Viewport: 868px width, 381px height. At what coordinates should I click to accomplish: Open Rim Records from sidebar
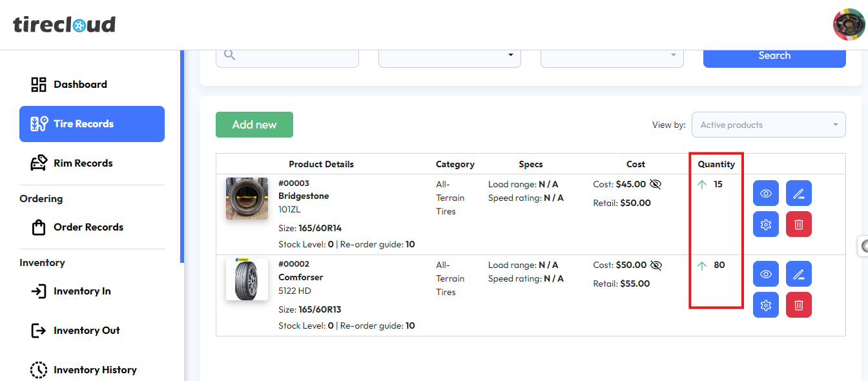point(83,163)
